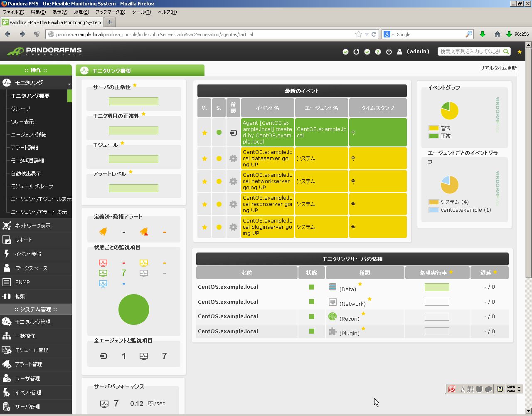
Task: Click the green normal monitor status icon
Action: [x=103, y=273]
